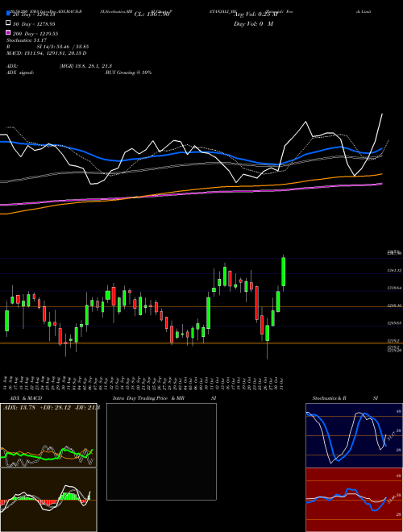Select the 200 Day 1219.55 legend text
The height and width of the screenshot is (532, 403).
[x=35, y=34]
